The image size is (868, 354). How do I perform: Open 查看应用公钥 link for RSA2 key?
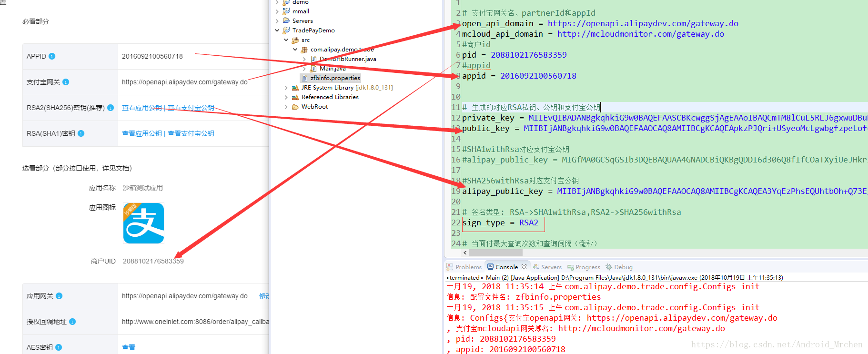click(x=142, y=108)
